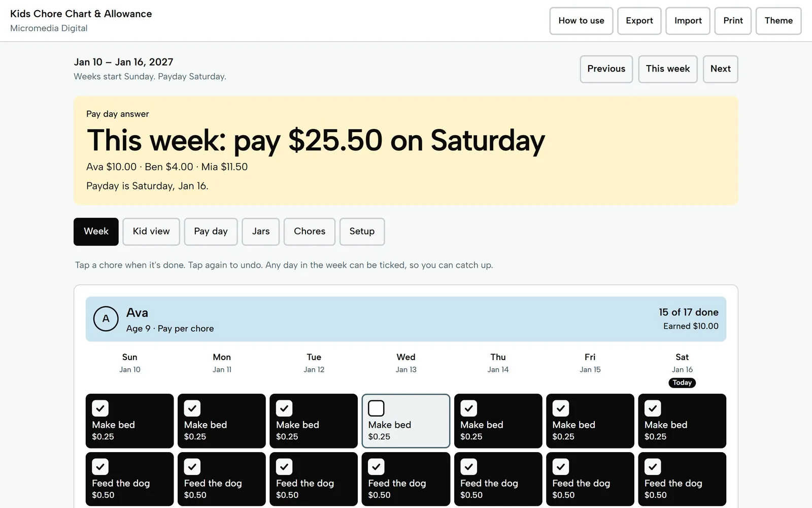The image size is (812, 508).
Task: Toggle Tuesday Feed the dog chore
Action: click(x=314, y=479)
